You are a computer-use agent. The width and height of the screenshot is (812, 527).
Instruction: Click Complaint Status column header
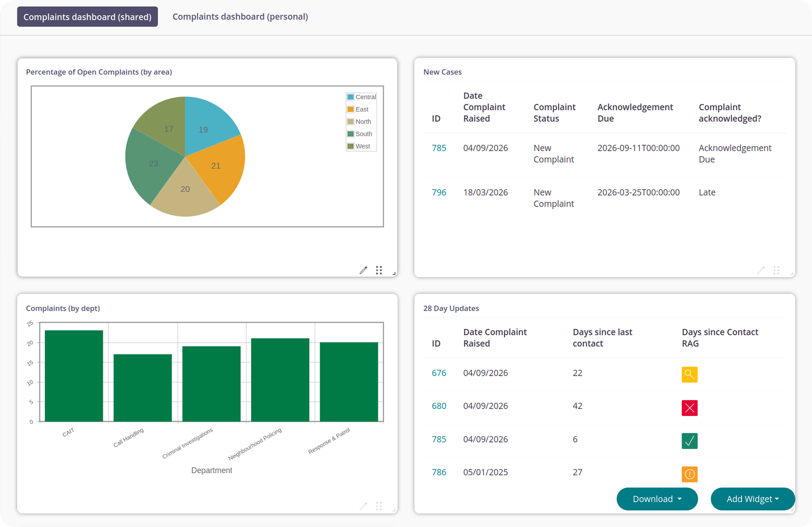(x=554, y=113)
